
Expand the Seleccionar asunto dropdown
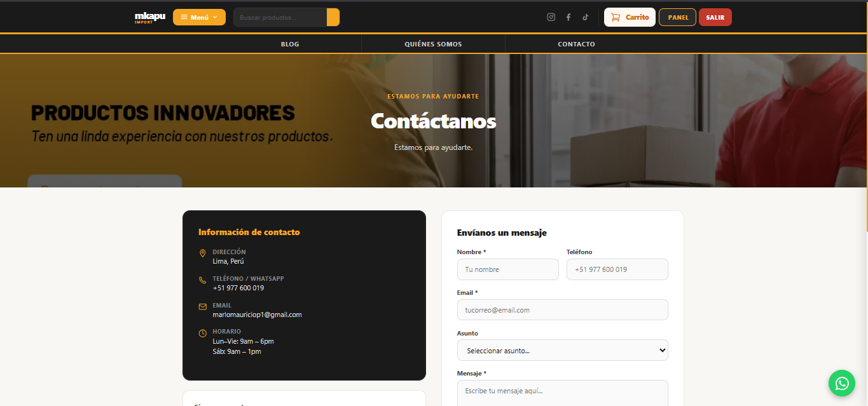click(x=562, y=350)
